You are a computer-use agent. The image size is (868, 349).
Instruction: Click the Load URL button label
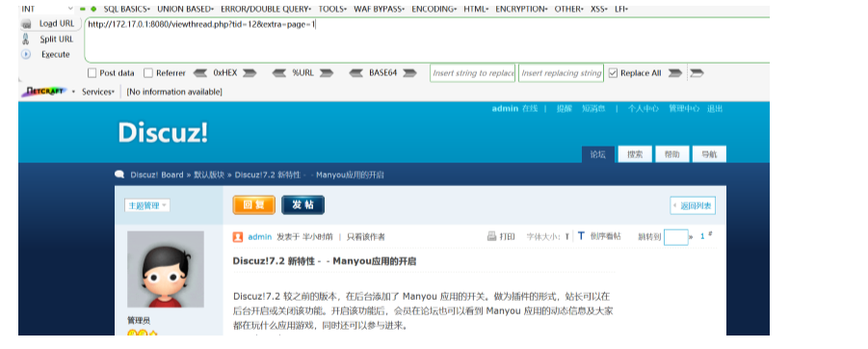click(57, 24)
